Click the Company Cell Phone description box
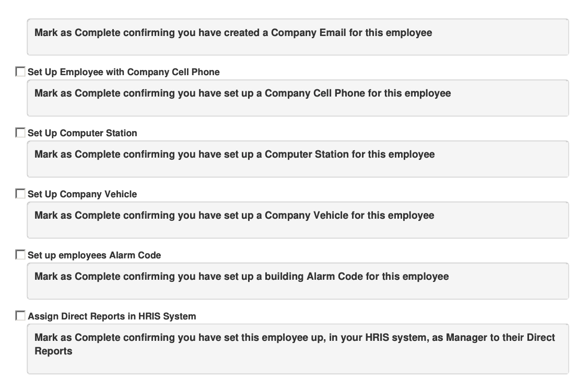587x392 pixels. (298, 98)
